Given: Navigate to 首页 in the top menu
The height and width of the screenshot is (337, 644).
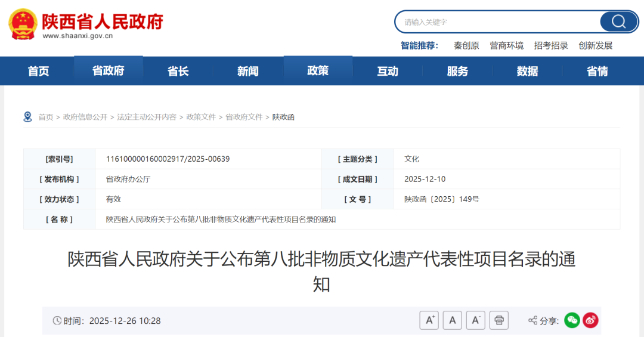Looking at the screenshot, I should (x=38, y=72).
